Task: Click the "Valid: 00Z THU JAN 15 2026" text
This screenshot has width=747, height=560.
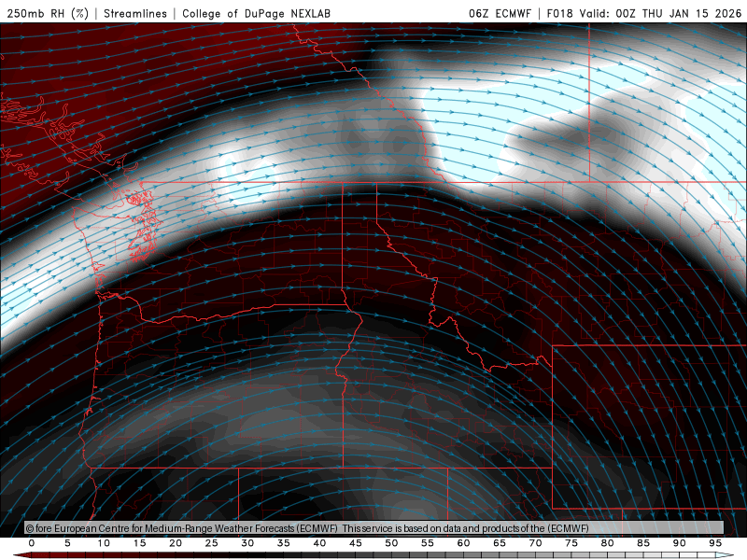Action: click(661, 13)
